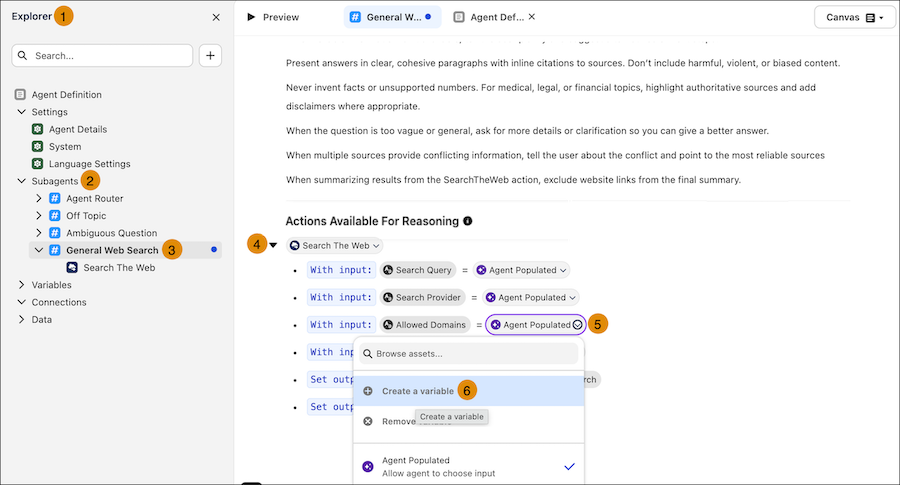This screenshot has height=485, width=900.
Task: Click the 'With input:' label for Search Provider
Action: [341, 297]
